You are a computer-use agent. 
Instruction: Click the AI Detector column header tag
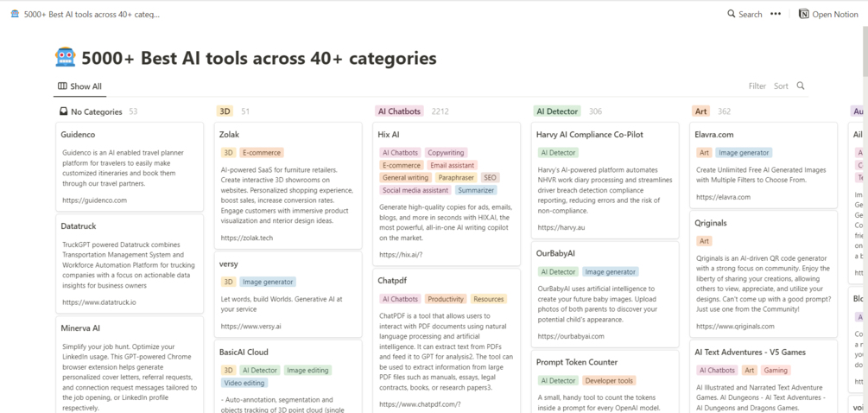pyautogui.click(x=557, y=111)
